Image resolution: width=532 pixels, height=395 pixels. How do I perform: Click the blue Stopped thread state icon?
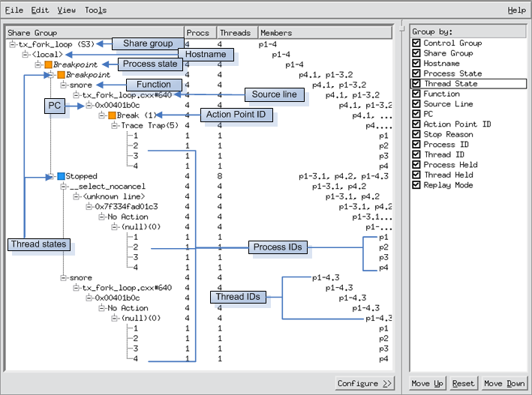(x=61, y=176)
